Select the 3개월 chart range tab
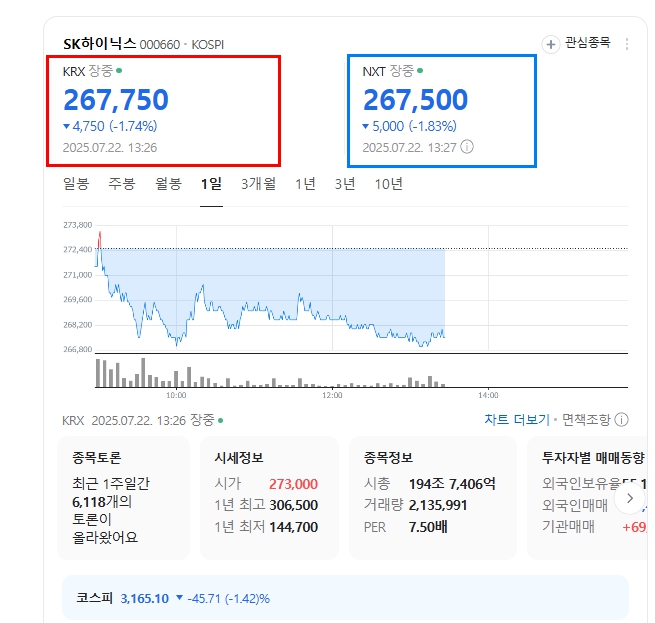 259,184
